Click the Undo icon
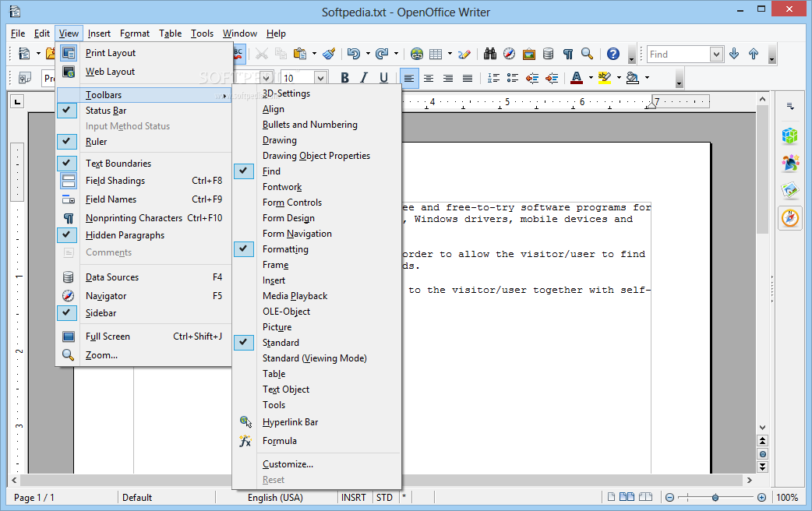The image size is (812, 511). [x=354, y=54]
